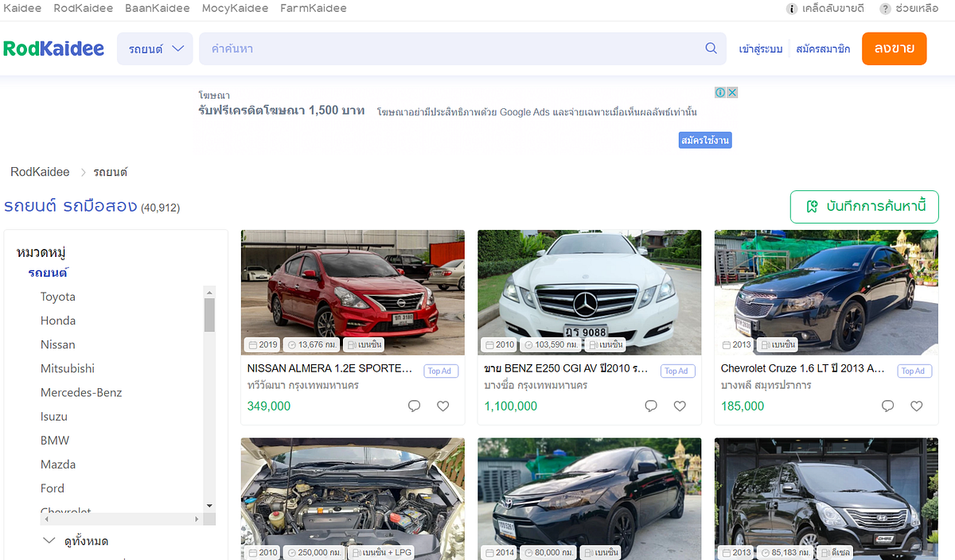This screenshot has width=955, height=560.
Task: Favorite the Benz E250 listing heart
Action: click(x=680, y=406)
